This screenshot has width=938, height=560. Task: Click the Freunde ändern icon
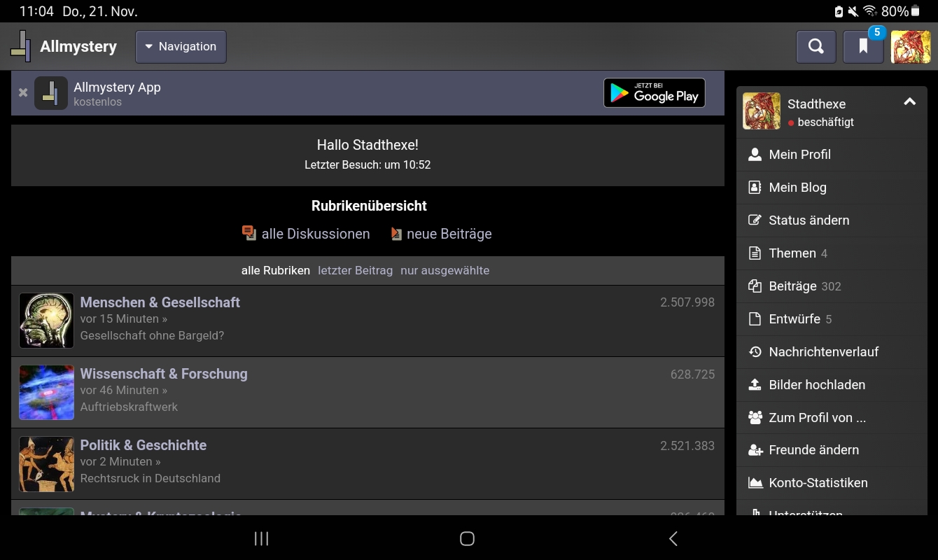pyautogui.click(x=755, y=450)
